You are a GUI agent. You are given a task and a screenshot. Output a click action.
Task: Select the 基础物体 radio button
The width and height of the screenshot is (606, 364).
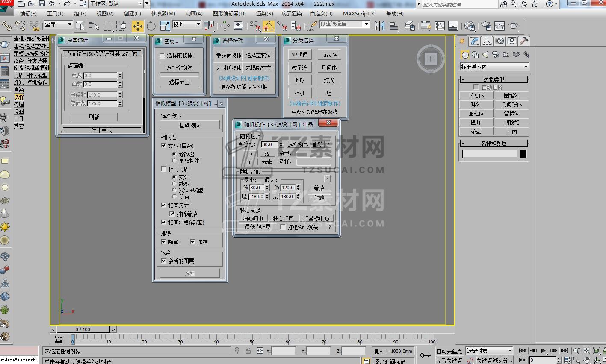[174, 161]
